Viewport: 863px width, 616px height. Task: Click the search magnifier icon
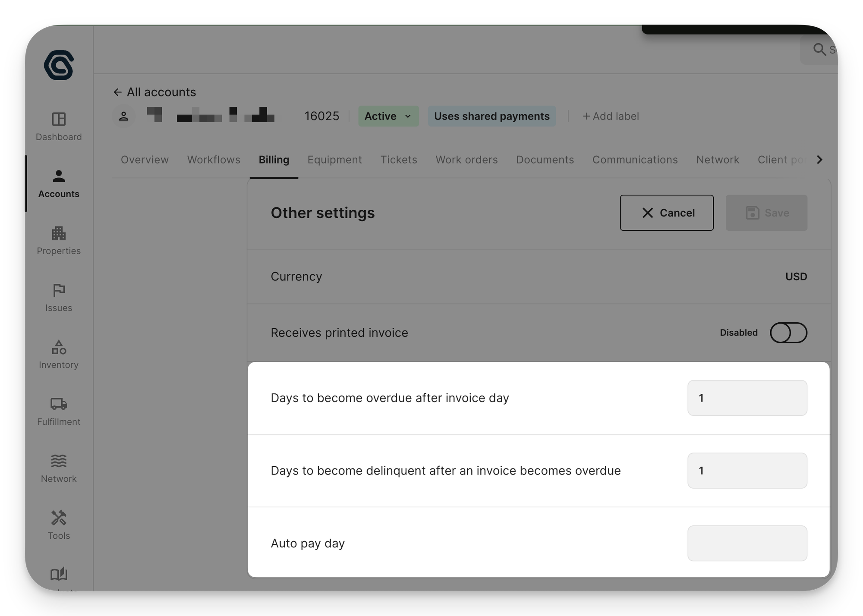tap(819, 49)
